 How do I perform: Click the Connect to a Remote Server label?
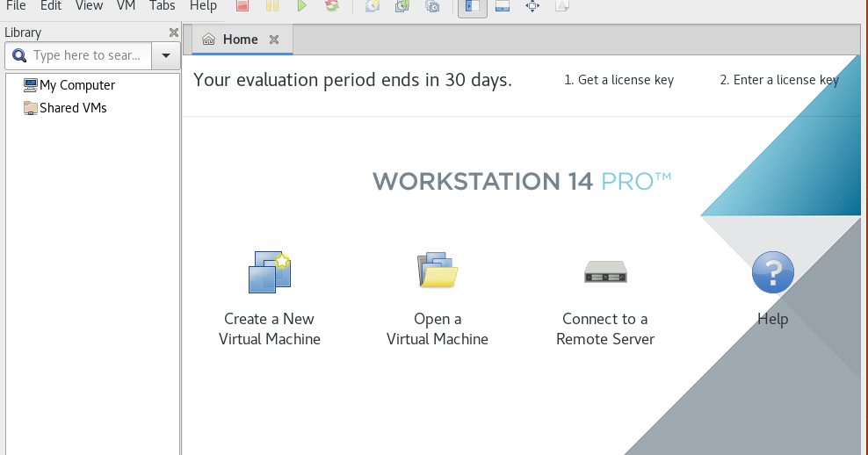click(605, 329)
